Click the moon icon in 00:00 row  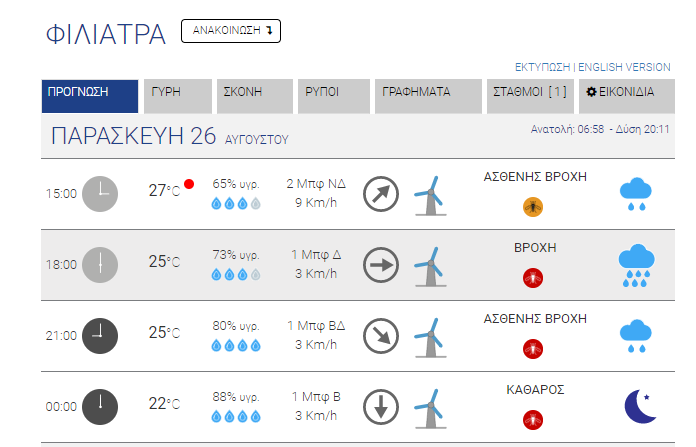[x=640, y=407]
